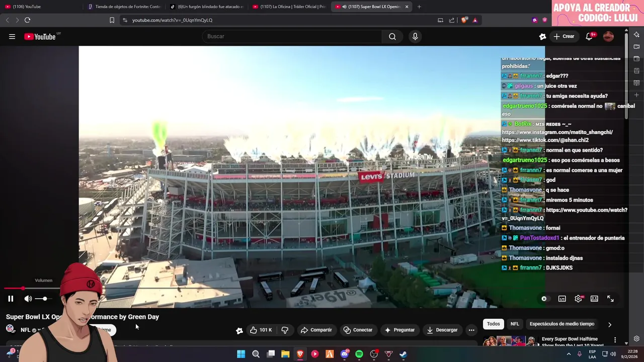Add a panel with the sidebar plus icon
The image size is (644, 362).
636,95
